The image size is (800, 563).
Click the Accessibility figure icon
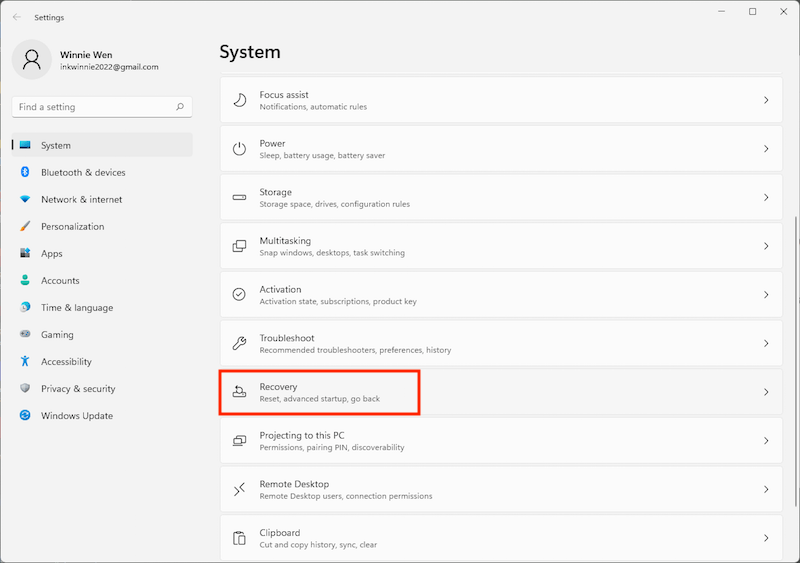click(25, 361)
